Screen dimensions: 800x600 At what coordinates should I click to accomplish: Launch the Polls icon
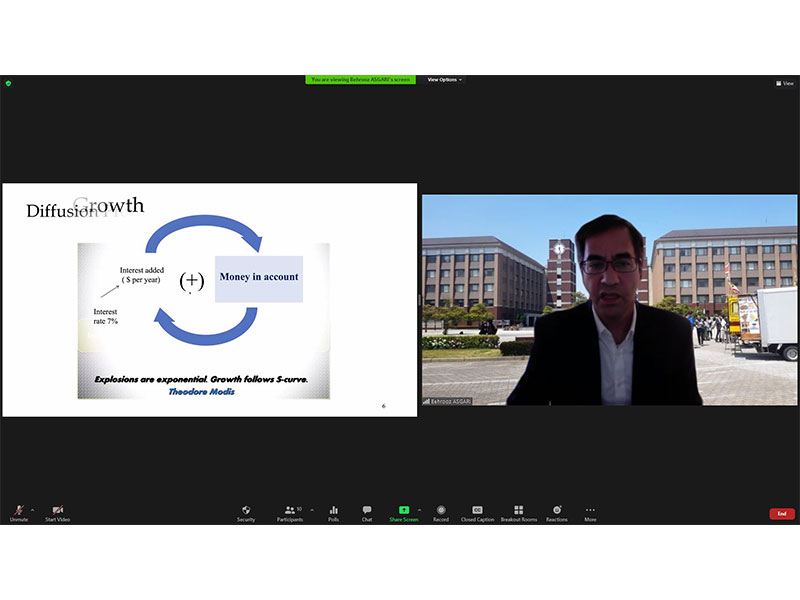[x=333, y=511]
